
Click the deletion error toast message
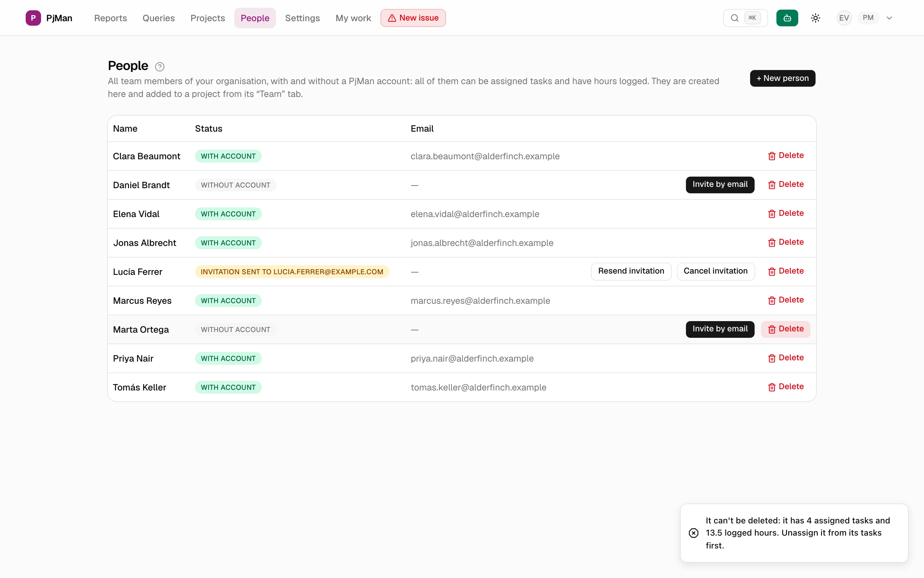(x=794, y=533)
